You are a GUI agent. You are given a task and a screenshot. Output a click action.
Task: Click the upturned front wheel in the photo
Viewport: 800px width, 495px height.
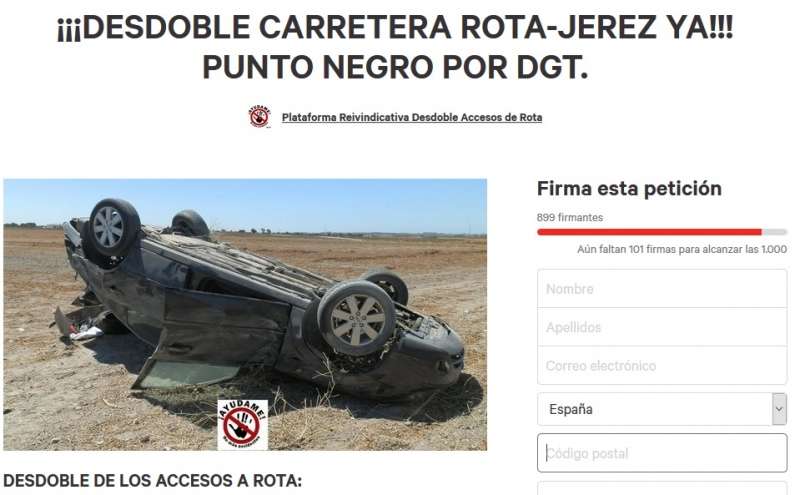[x=356, y=318]
